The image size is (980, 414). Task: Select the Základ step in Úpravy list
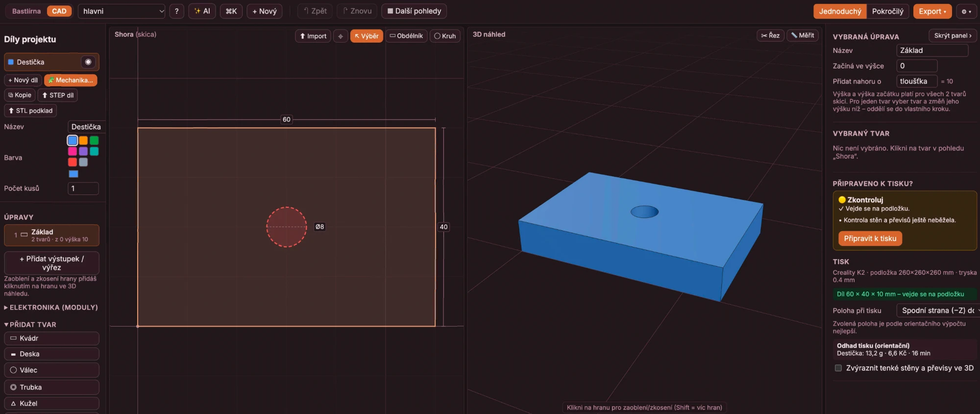coord(51,235)
